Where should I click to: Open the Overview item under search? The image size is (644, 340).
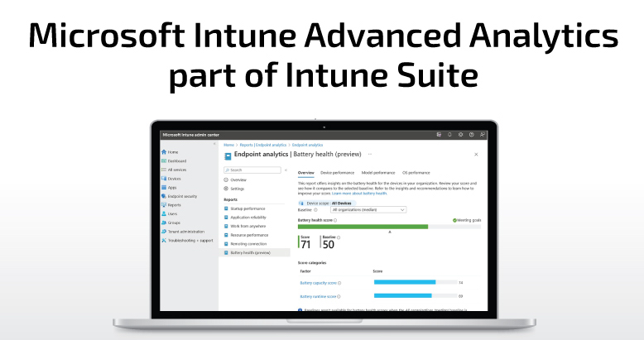235,180
